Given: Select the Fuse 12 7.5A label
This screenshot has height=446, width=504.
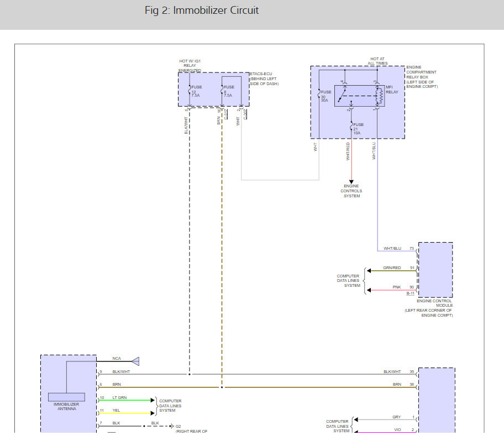Looking at the screenshot, I should 196,91.
